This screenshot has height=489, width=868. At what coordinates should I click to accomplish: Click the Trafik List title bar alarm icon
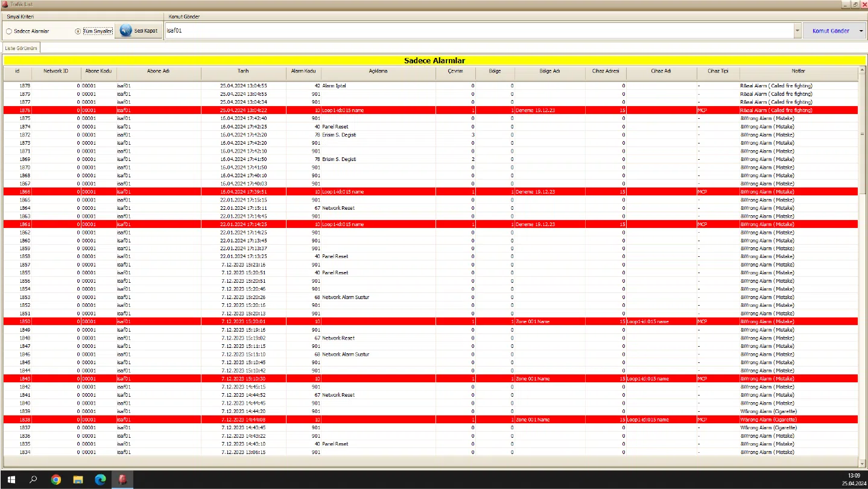[x=5, y=4]
